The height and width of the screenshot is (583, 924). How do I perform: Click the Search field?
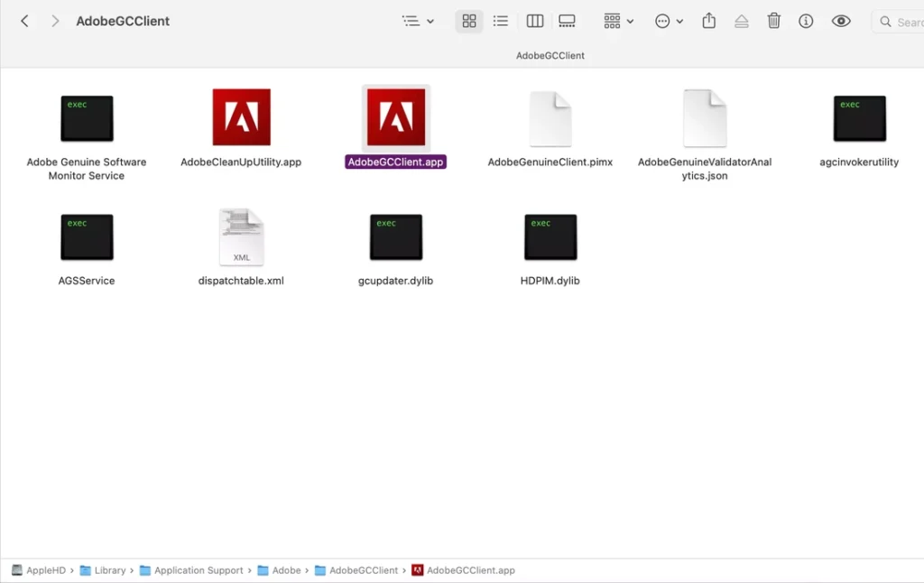coord(902,20)
